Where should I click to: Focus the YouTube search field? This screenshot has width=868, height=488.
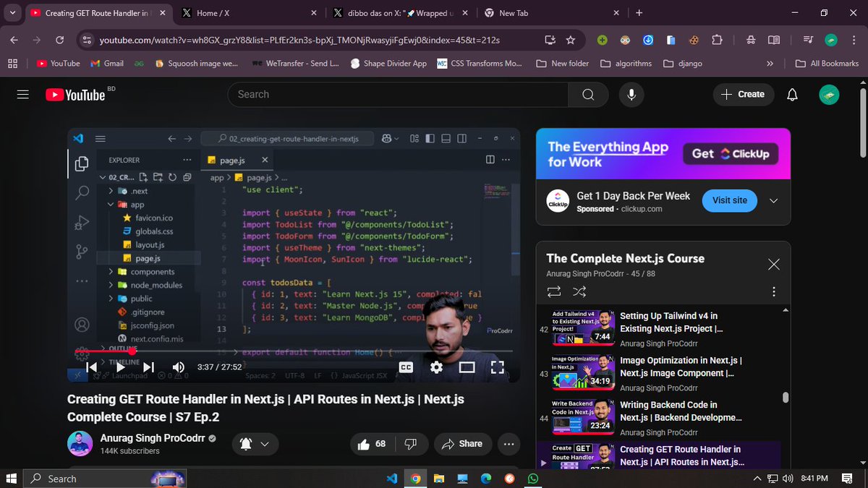click(x=398, y=95)
